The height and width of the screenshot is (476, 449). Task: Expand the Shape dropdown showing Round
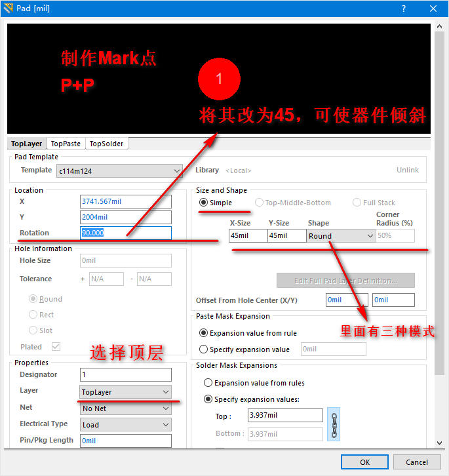[341, 236]
